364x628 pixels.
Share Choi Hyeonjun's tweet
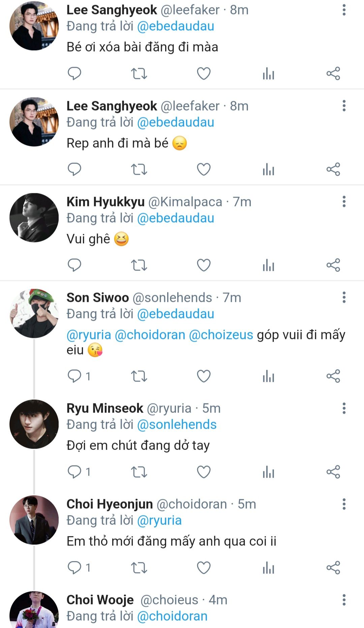pos(333,568)
